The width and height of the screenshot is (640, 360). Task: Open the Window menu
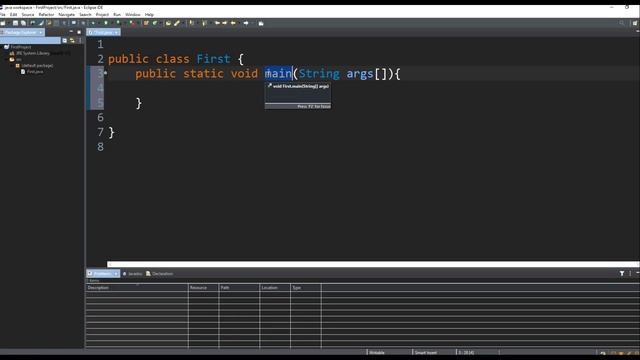[x=133, y=14]
